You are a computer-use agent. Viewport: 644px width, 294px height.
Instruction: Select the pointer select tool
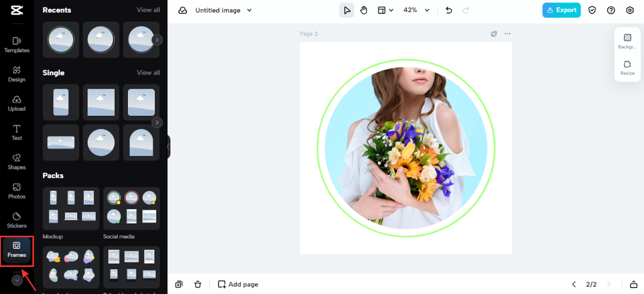346,10
